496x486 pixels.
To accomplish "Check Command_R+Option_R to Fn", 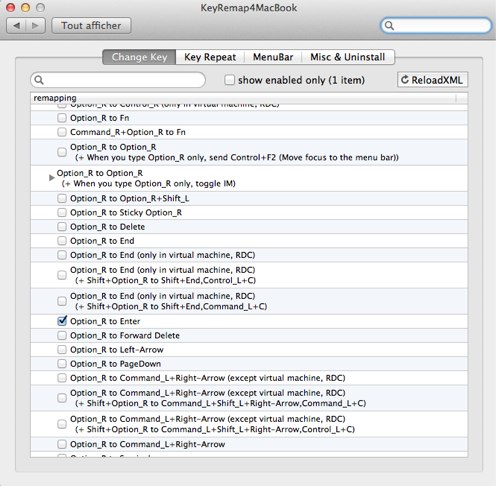I will pos(62,132).
